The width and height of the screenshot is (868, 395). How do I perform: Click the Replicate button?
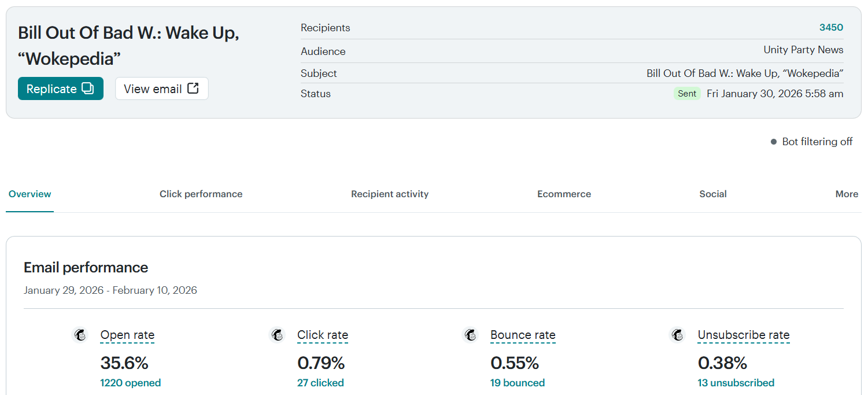click(x=61, y=88)
